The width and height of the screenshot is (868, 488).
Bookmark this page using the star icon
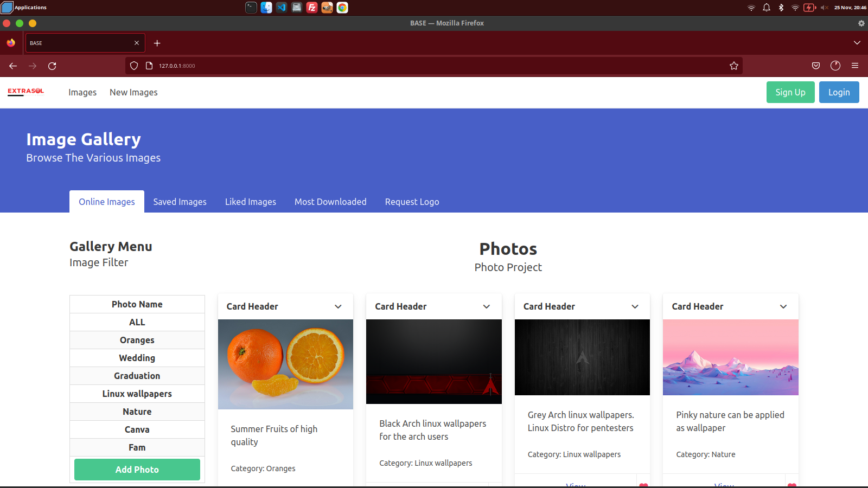point(734,66)
